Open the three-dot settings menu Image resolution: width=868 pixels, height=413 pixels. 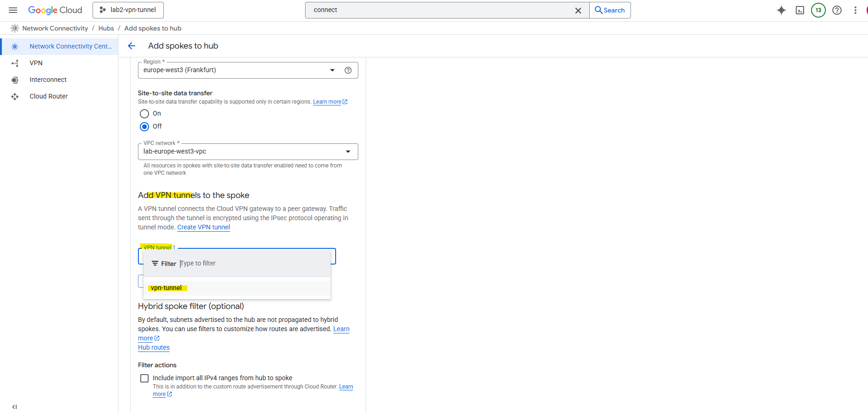(x=856, y=10)
